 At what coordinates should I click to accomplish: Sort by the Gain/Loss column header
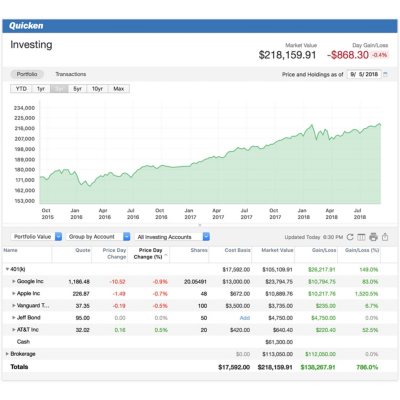[324, 250]
